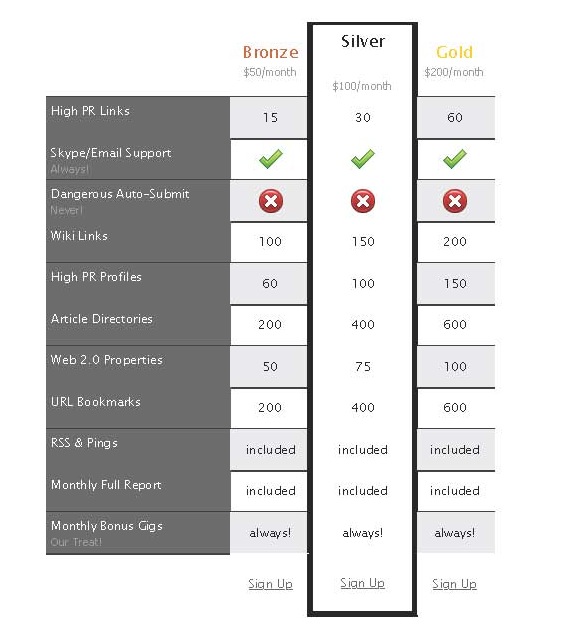Click the Gold plan green checkmark icon
This screenshot has width=588, height=640.
(x=455, y=159)
